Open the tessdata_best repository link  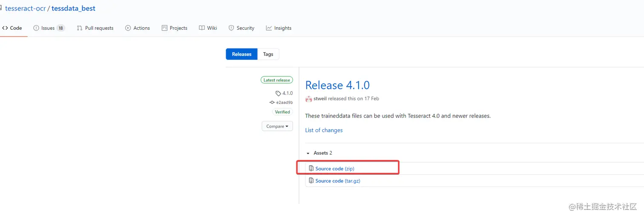[73, 8]
